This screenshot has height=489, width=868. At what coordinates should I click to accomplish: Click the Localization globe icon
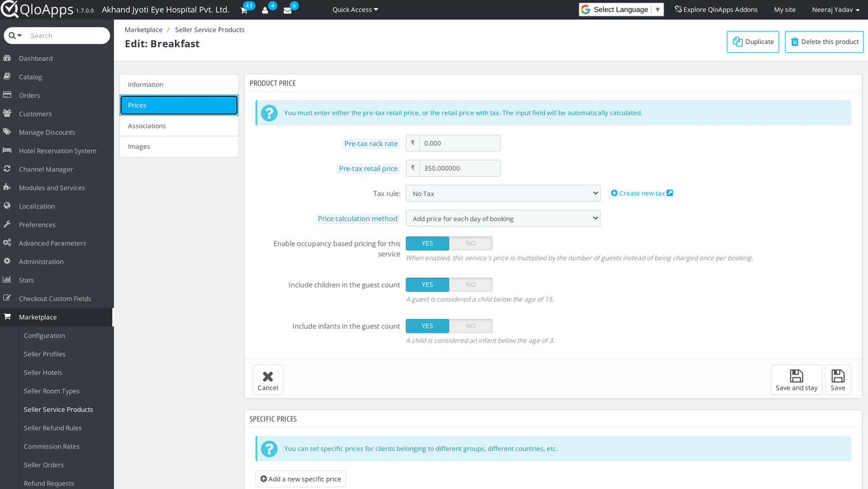(7, 206)
